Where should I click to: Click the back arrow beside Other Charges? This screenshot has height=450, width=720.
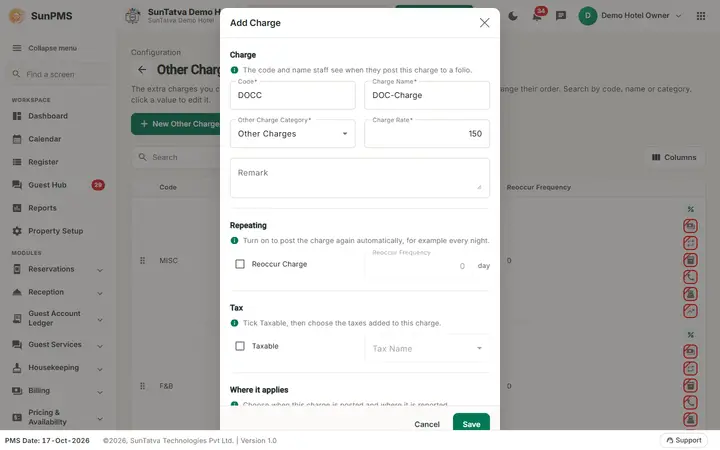(142, 70)
